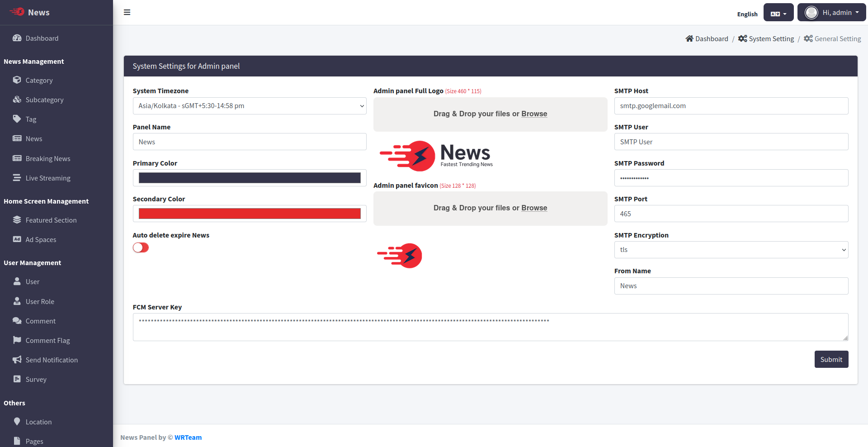The image size is (868, 447).
Task: Click the Dashboard gauge icon in sidebar
Action: tap(17, 38)
